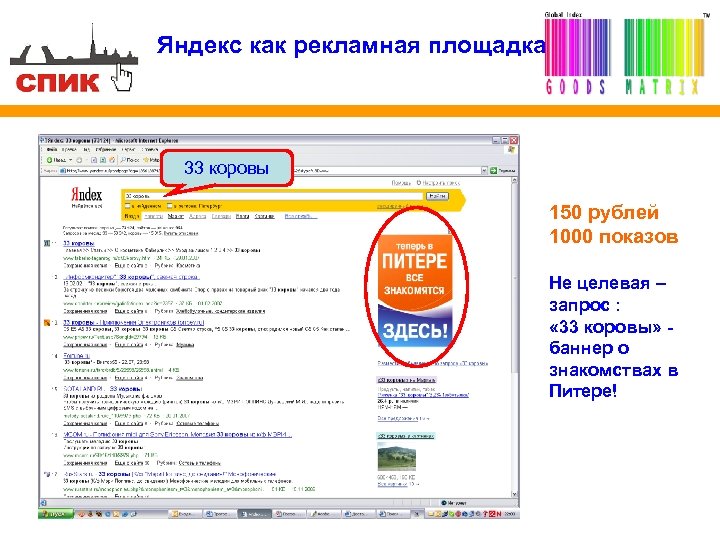
Task: Click the landscape image thumbnail in sidebar
Action: pyautogui.click(x=396, y=456)
